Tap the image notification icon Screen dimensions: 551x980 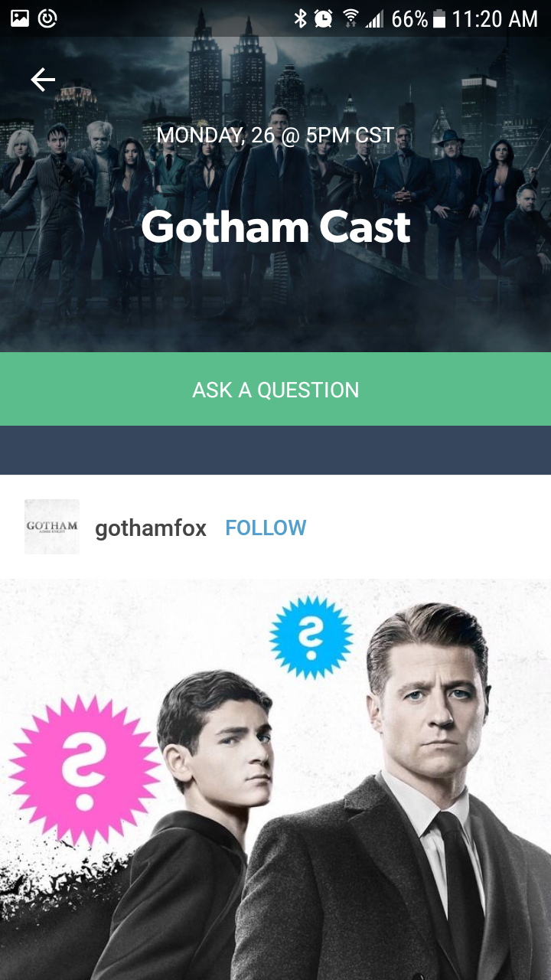(20, 18)
